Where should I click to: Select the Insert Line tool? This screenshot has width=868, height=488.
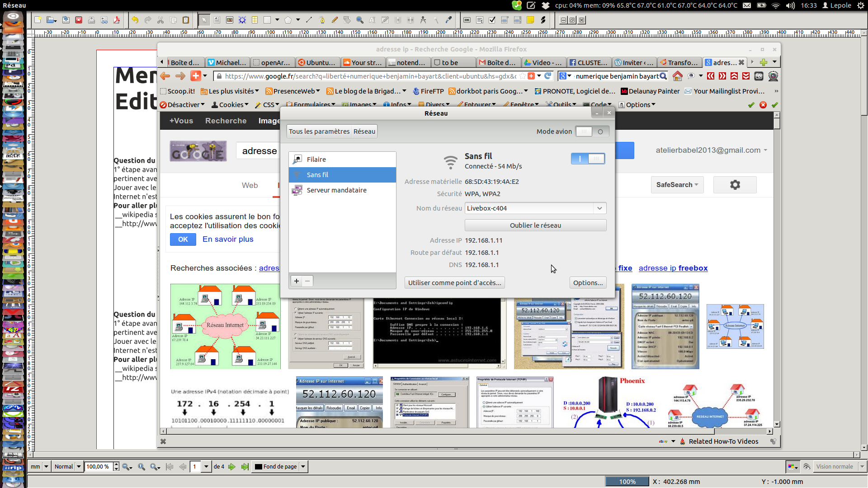[x=309, y=20]
